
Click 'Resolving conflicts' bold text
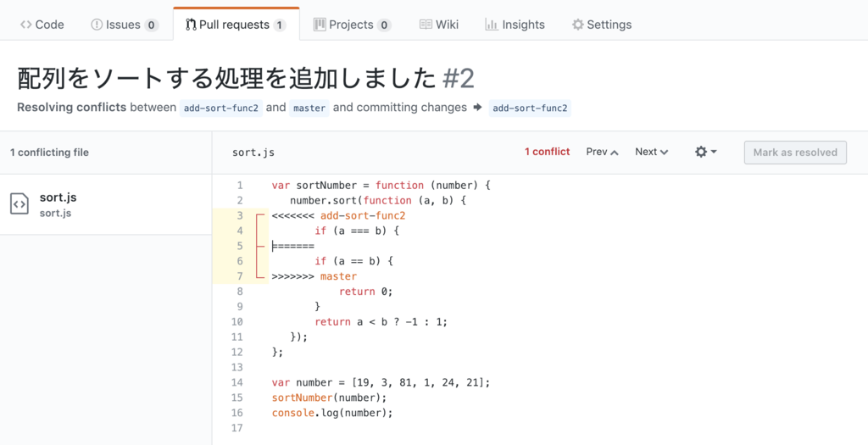click(71, 108)
